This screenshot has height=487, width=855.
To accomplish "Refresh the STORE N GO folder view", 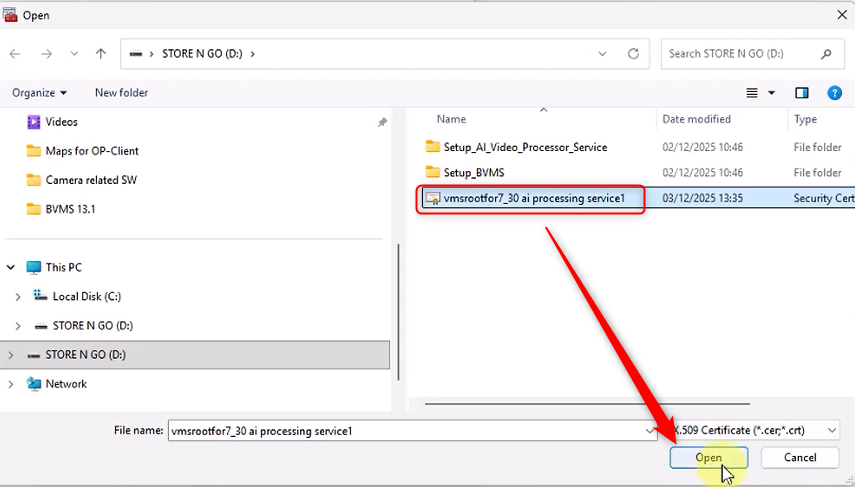I will (x=632, y=54).
